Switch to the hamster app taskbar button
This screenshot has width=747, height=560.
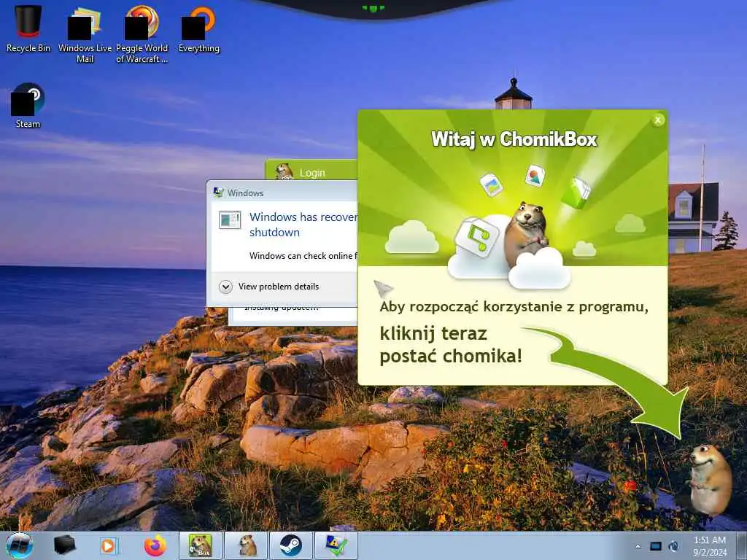[247, 545]
